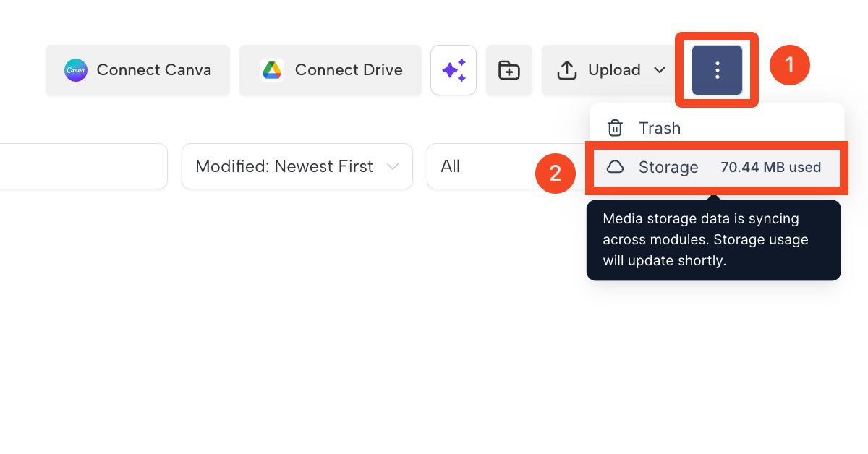Screen dimensions: 868x454
Task: Open the Modified: Newest First sort dropdown
Action: tap(297, 166)
